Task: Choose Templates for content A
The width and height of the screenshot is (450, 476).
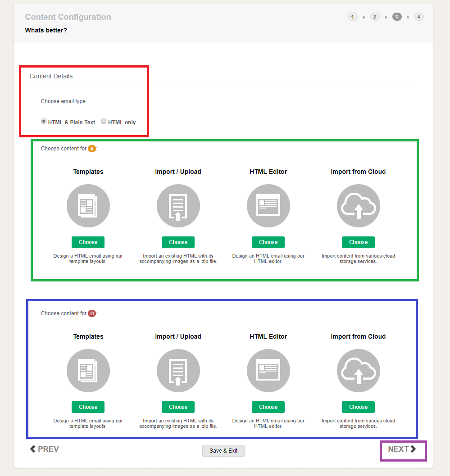Action: click(x=88, y=242)
